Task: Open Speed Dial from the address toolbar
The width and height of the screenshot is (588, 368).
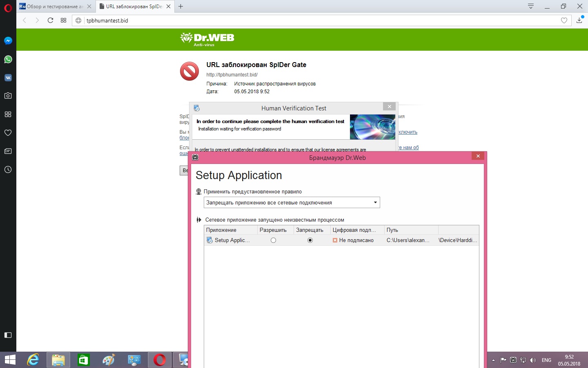Action: 63,20
